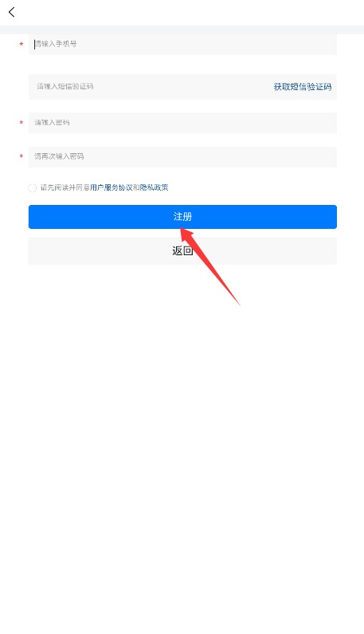Click empty space right of the SMS code placeholder
This screenshot has height=634, width=364.
tap(182, 87)
